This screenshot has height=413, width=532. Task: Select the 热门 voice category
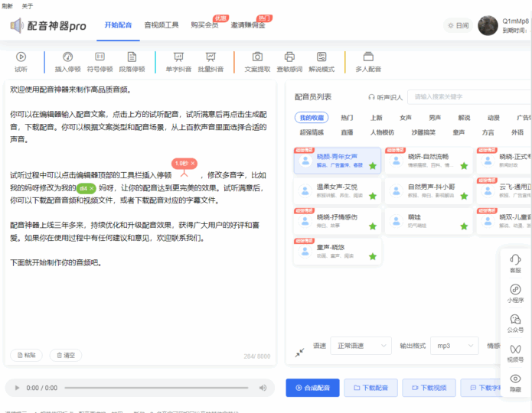pyautogui.click(x=347, y=118)
